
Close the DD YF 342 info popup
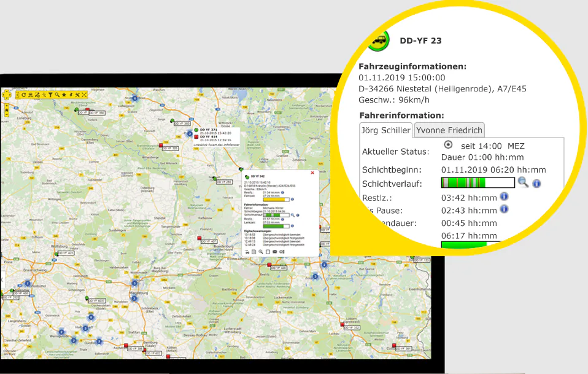point(312,173)
